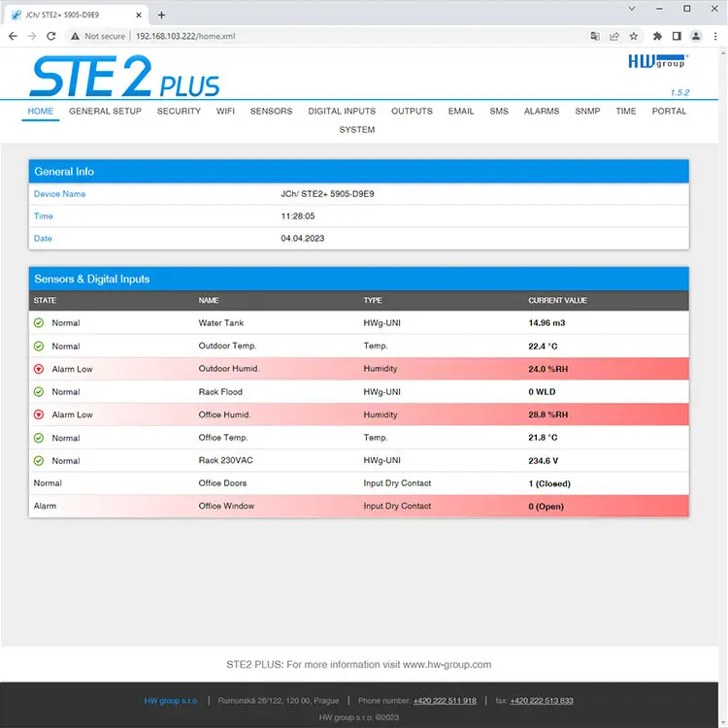Viewport: 728px width, 728px height.
Task: Open the ALARMS tab
Action: click(x=542, y=111)
